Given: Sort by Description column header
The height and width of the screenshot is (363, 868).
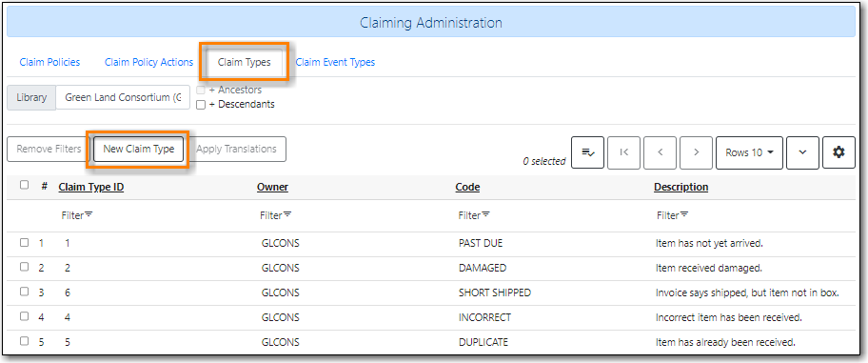Looking at the screenshot, I should [x=681, y=188].
